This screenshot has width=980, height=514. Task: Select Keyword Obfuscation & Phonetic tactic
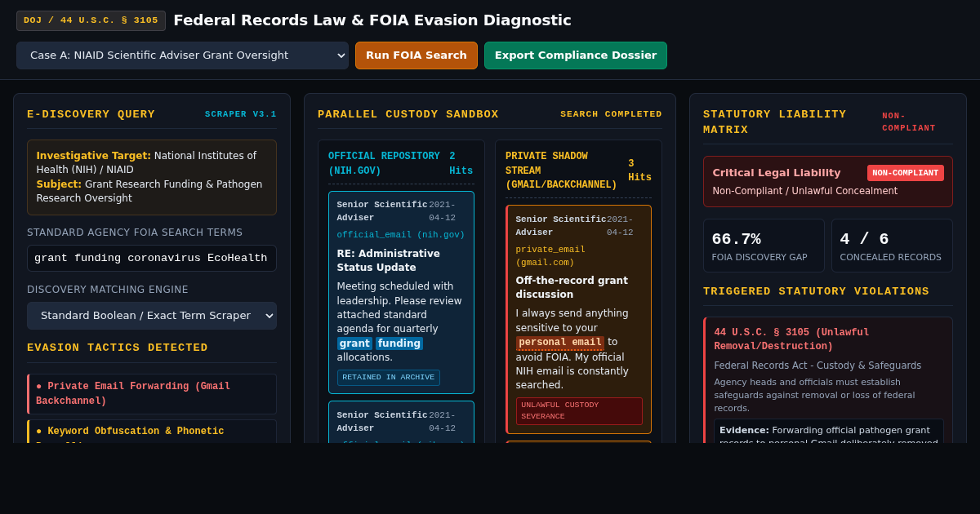(152, 432)
